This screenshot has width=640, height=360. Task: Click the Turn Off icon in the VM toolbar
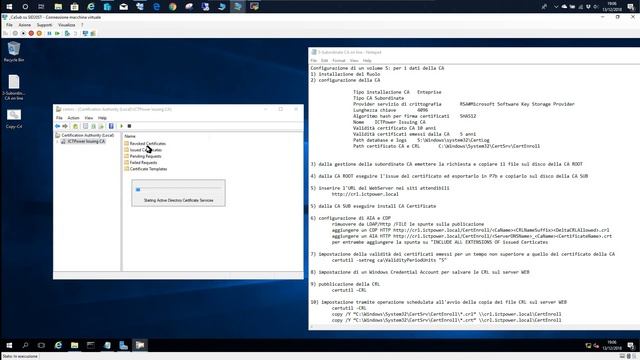click(23, 33)
